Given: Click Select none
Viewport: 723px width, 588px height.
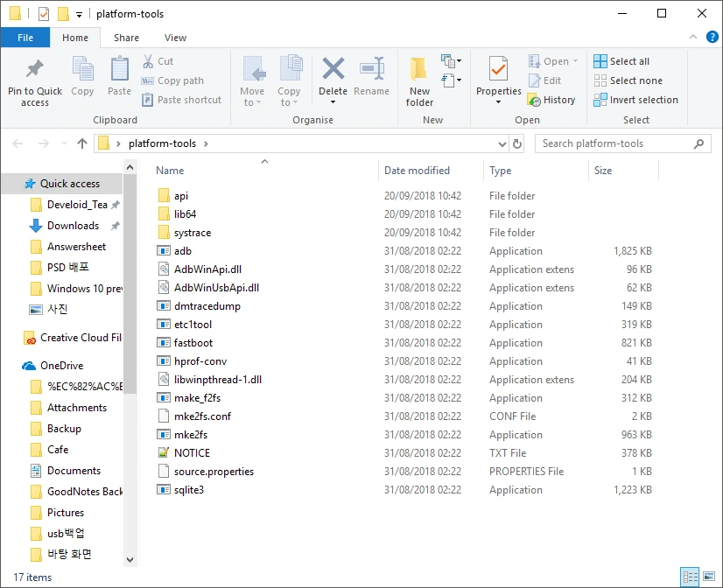Looking at the screenshot, I should [628, 80].
